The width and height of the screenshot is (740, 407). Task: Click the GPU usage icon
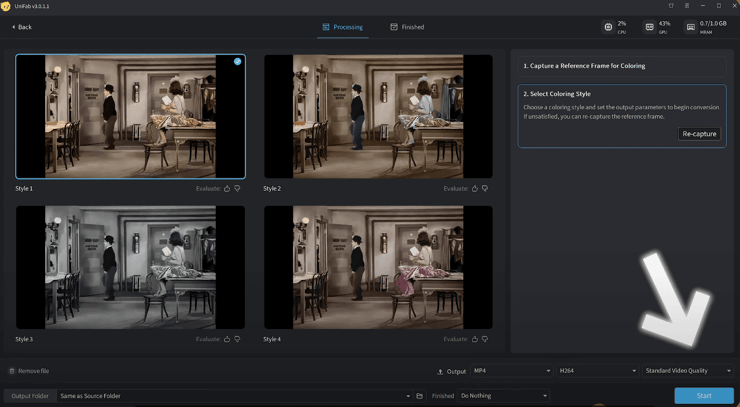[x=649, y=27]
